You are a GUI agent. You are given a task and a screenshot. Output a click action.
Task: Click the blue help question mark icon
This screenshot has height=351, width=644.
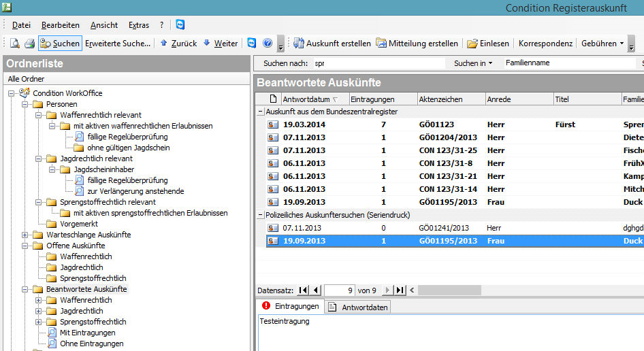[x=267, y=44]
